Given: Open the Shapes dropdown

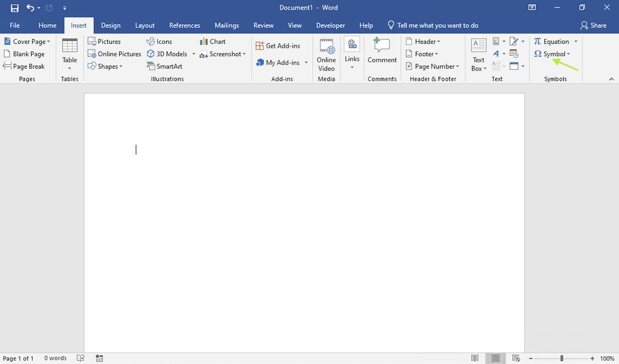Looking at the screenshot, I should [x=106, y=66].
